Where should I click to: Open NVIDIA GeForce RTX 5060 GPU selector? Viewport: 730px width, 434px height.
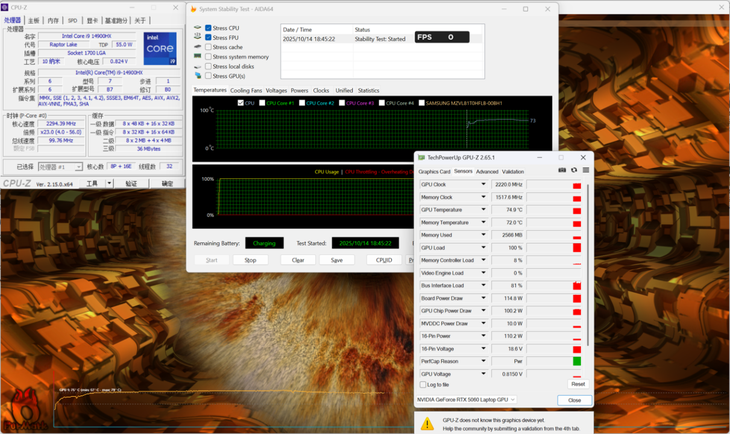[x=467, y=400]
